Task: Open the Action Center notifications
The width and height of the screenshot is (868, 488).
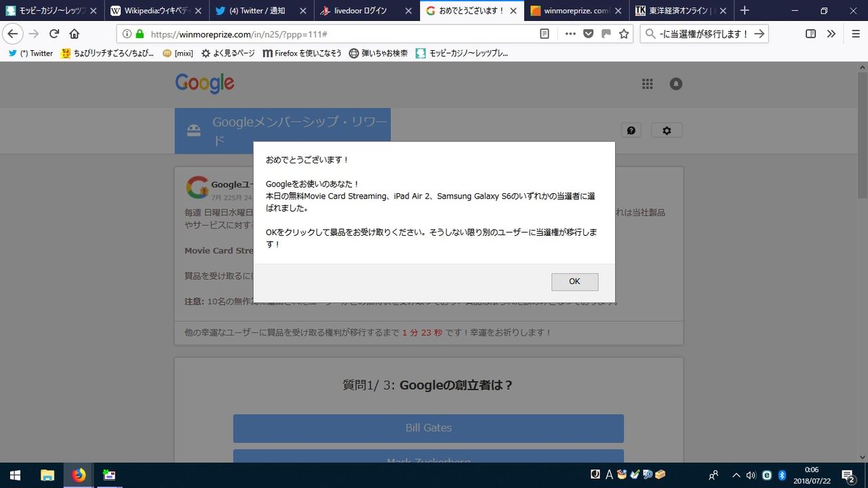Action: coord(848,475)
